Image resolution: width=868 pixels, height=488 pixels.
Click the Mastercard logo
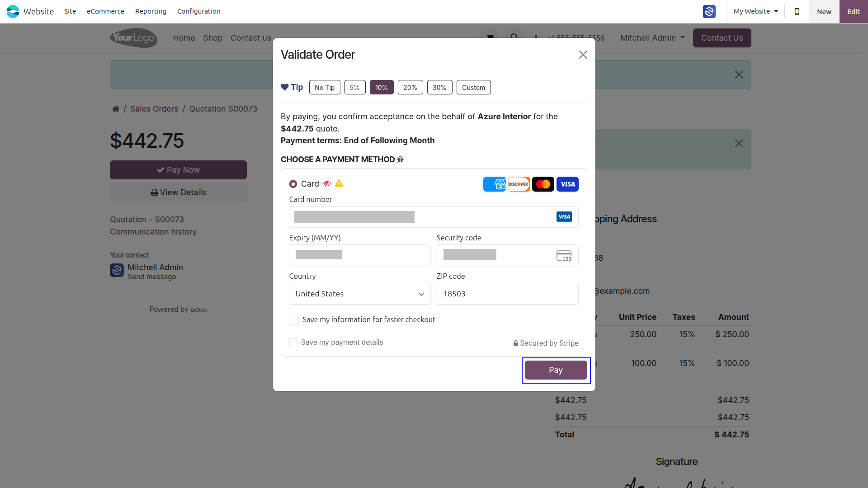tap(543, 184)
